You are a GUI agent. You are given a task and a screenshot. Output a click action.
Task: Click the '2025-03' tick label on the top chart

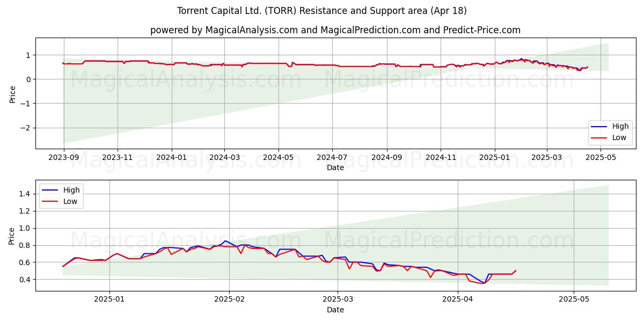[x=546, y=158]
